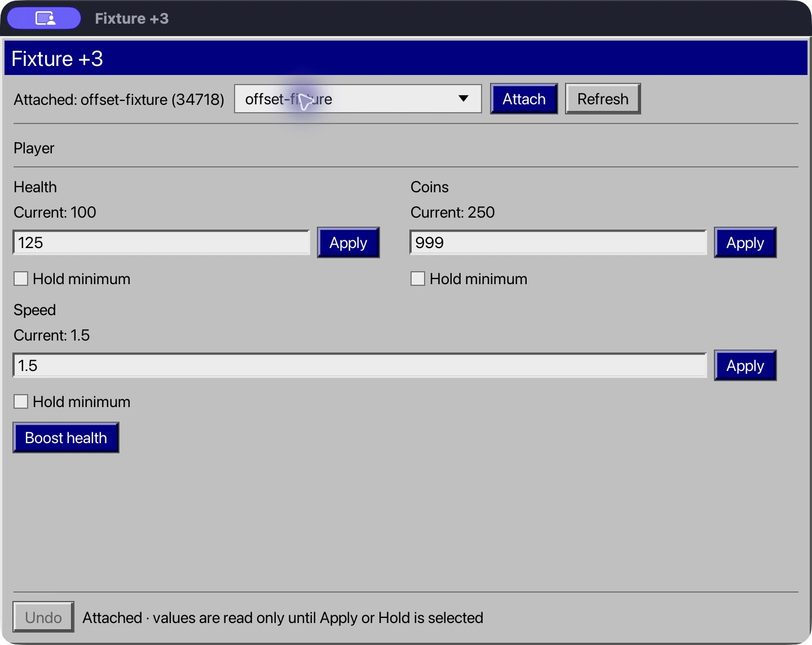Click the 'Fixture +3' blue header title

click(x=57, y=59)
